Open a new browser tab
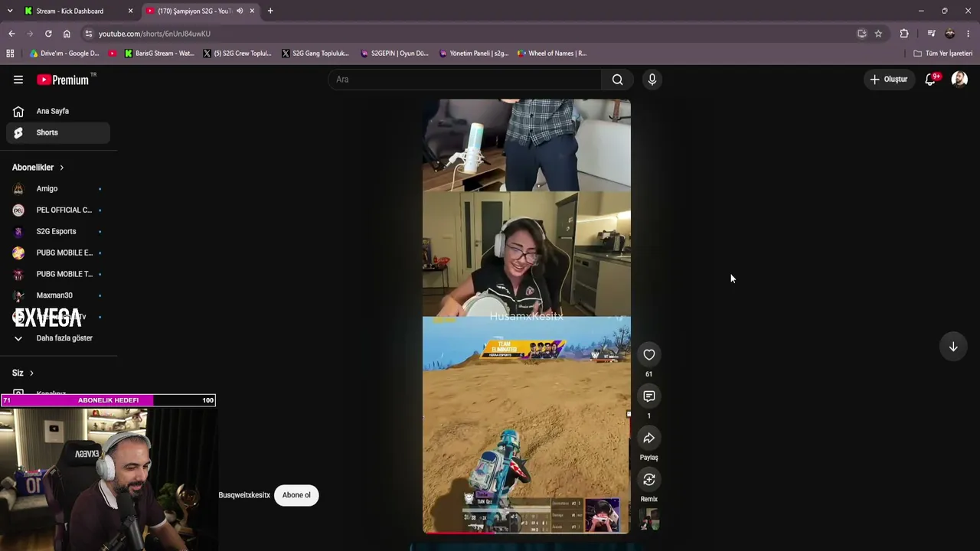This screenshot has height=551, width=980. [270, 11]
